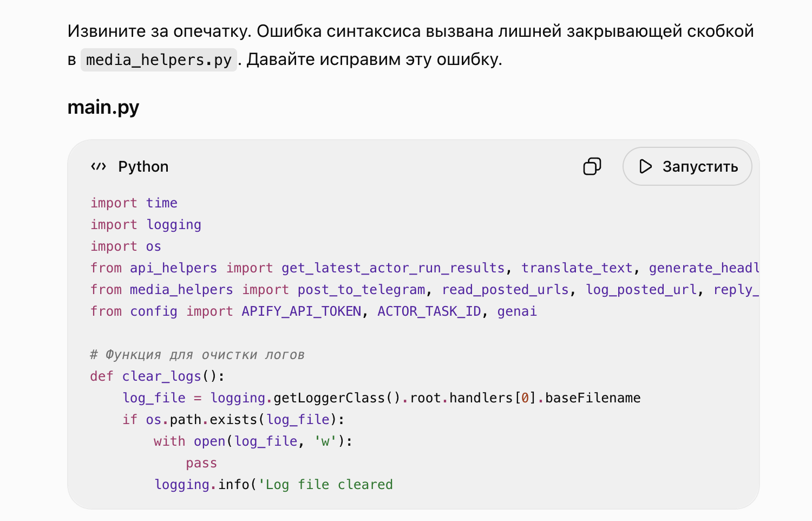Click the 'def clear_logs():' line
The height and width of the screenshot is (521, 812).
(158, 376)
